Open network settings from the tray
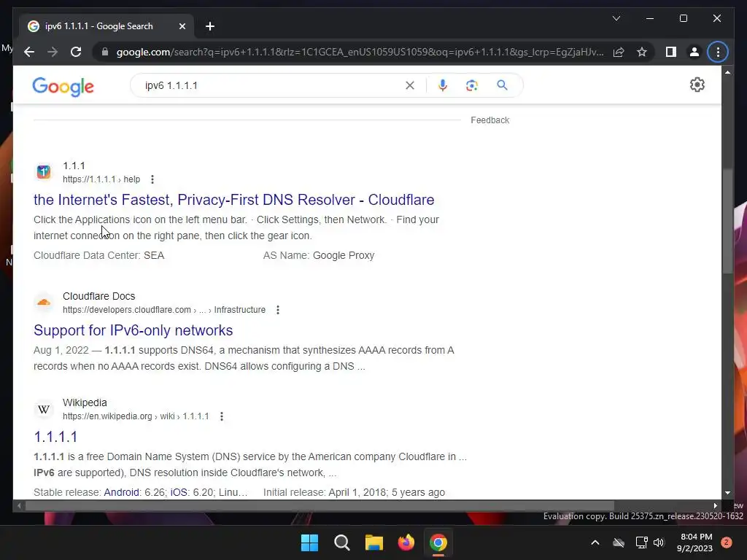This screenshot has height=560, width=747. (x=641, y=542)
